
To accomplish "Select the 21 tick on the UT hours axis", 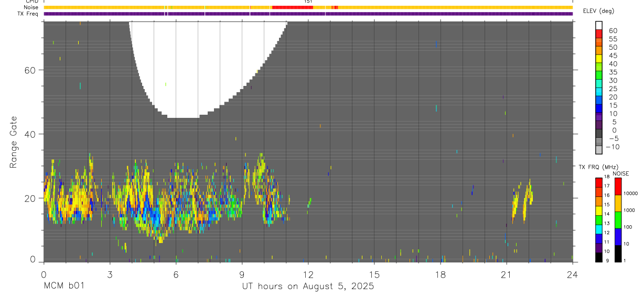I will [x=506, y=274].
